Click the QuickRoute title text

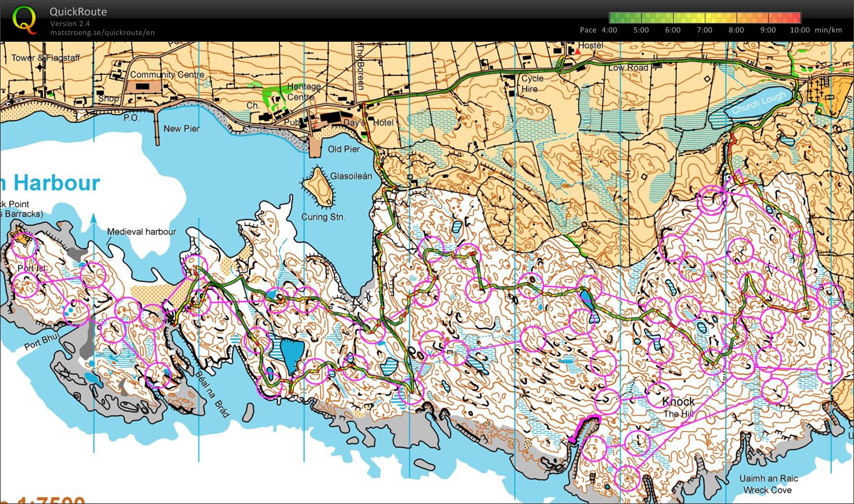click(78, 11)
